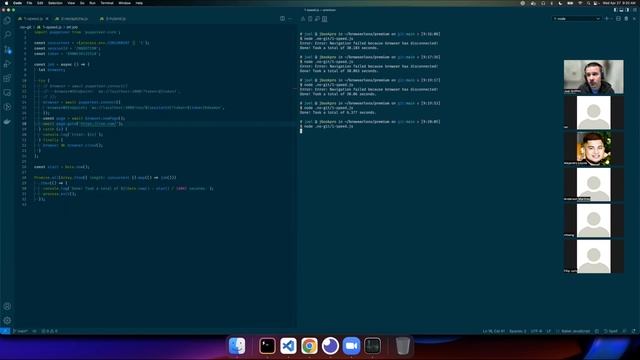This screenshot has height=360, width=640.
Task: Click the smiling participant photo thumbnail
Action: click(x=593, y=149)
